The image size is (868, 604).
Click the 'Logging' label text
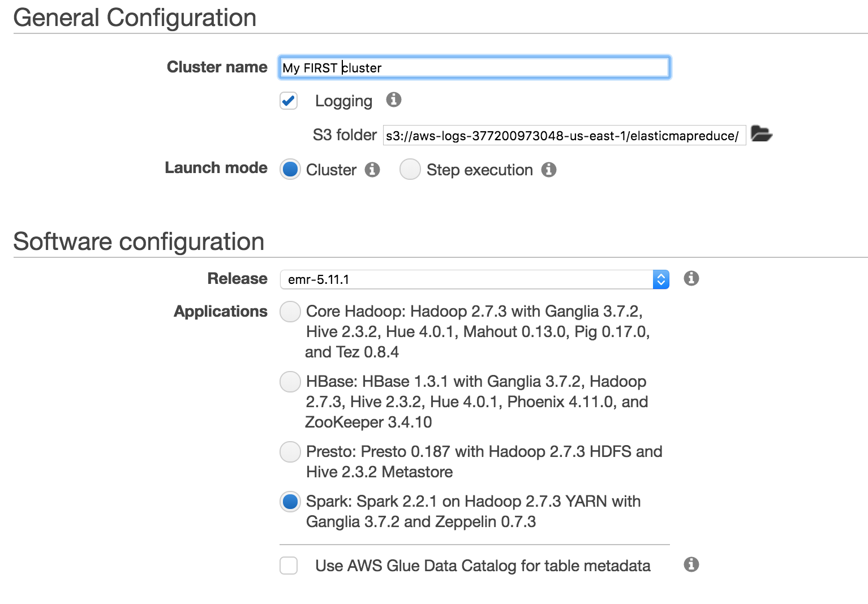[343, 102]
